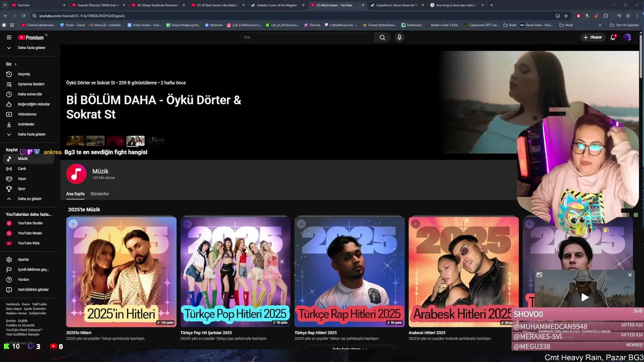The width and height of the screenshot is (644, 362).
Task: Click YouTube Nasıl Çalışıyor? link
Action: pyautogui.click(x=24, y=330)
